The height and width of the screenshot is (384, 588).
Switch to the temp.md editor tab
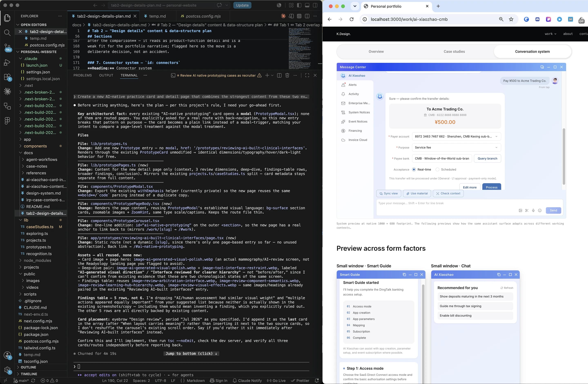pyautogui.click(x=157, y=16)
